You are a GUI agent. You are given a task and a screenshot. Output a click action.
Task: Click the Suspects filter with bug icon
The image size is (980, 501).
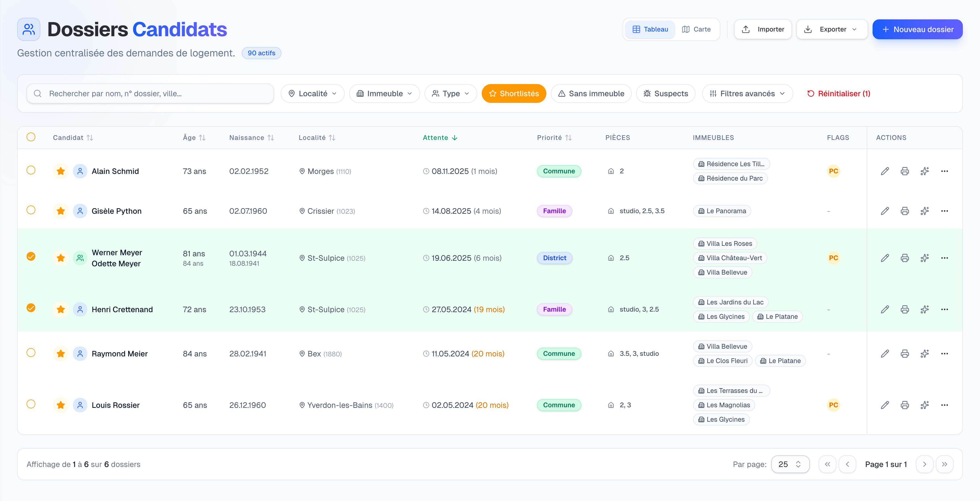point(665,93)
